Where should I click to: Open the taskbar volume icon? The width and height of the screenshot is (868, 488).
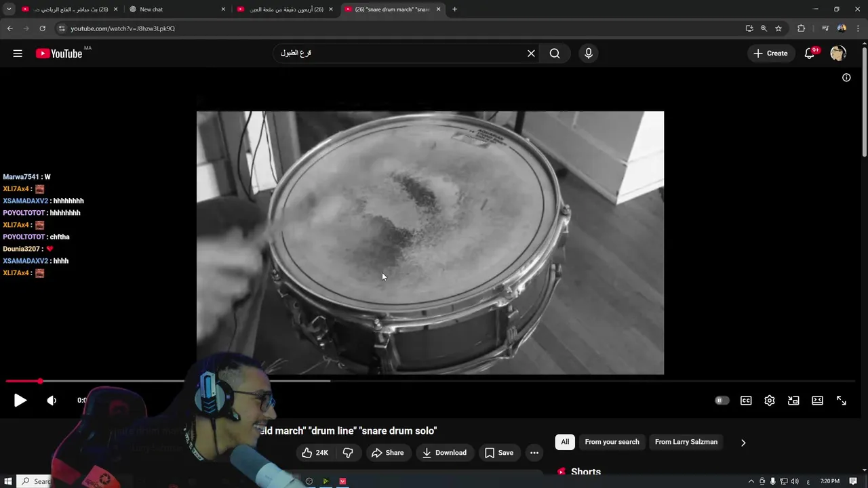tap(794, 481)
